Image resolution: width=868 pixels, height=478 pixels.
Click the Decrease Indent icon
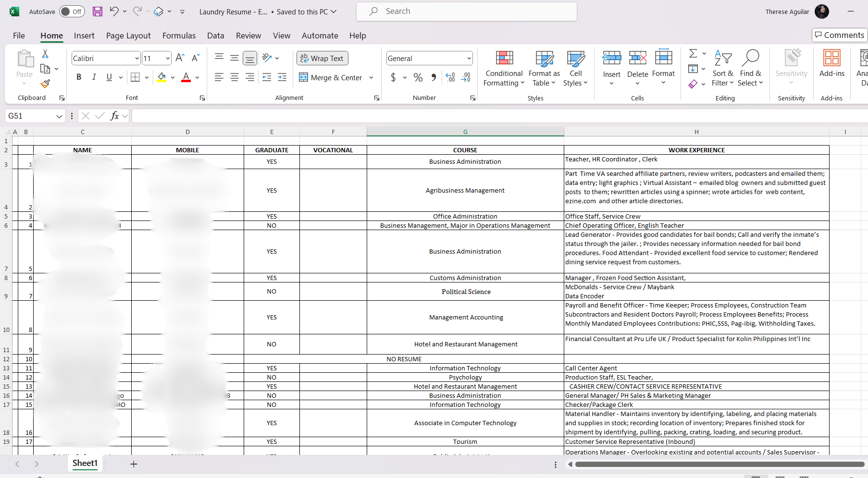(267, 77)
